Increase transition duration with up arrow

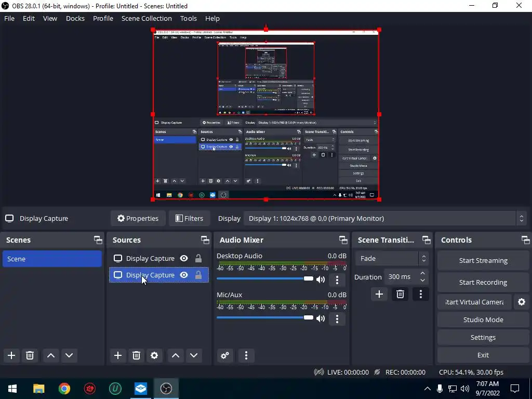point(422,273)
